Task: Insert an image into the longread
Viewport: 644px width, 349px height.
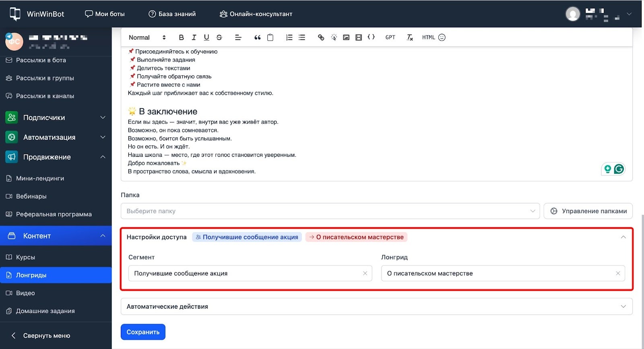Action: [346, 37]
